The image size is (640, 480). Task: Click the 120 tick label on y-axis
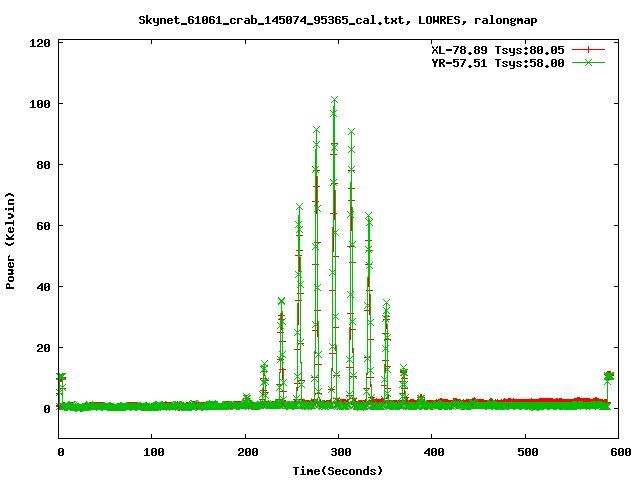pos(41,43)
